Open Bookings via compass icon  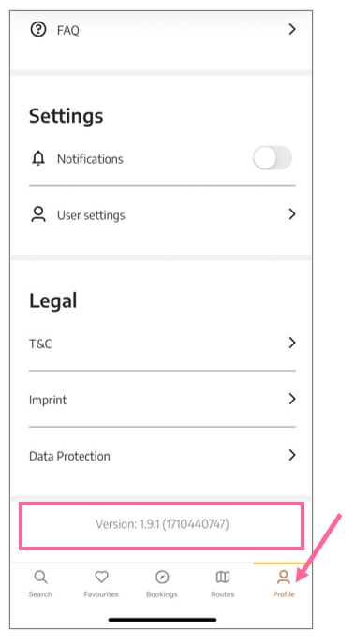click(x=162, y=577)
